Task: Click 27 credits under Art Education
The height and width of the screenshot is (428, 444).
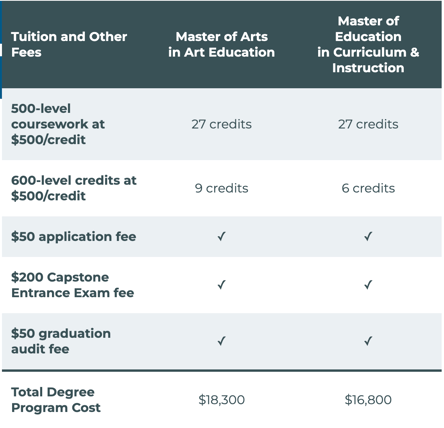Action: pos(221,124)
